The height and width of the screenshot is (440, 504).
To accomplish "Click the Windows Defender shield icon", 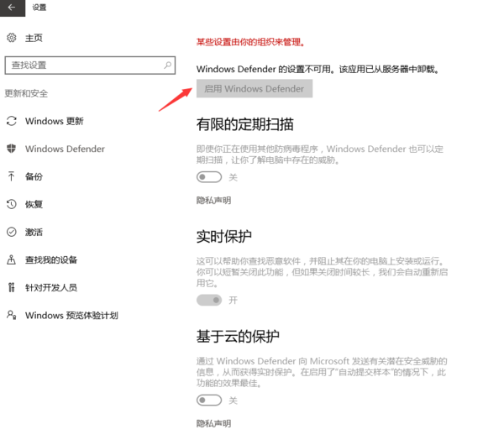I will 12,149.
